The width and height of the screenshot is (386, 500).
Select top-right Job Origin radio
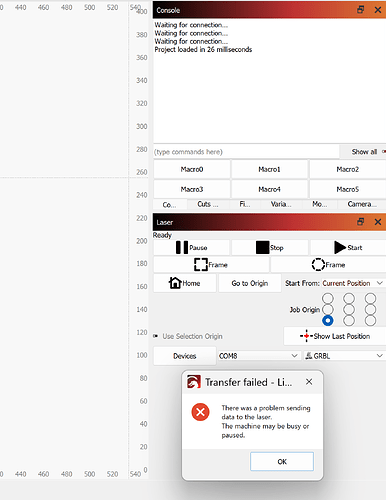point(370,298)
